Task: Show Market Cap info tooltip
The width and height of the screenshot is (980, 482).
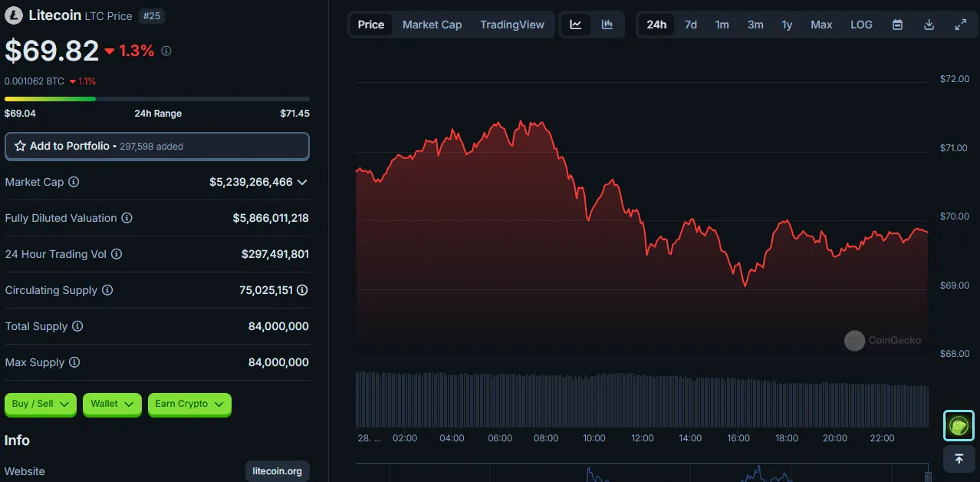Action: [x=74, y=182]
